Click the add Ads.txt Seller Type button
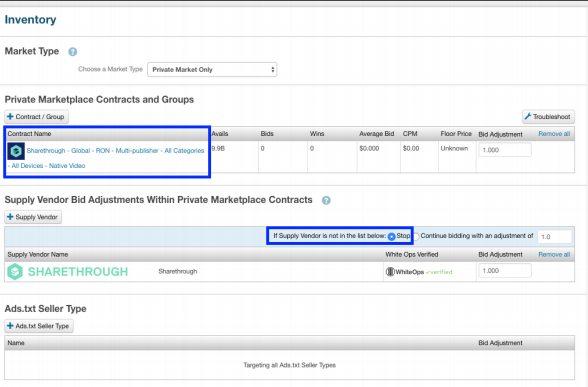Viewport: 588px width, 387px height. 39,326
